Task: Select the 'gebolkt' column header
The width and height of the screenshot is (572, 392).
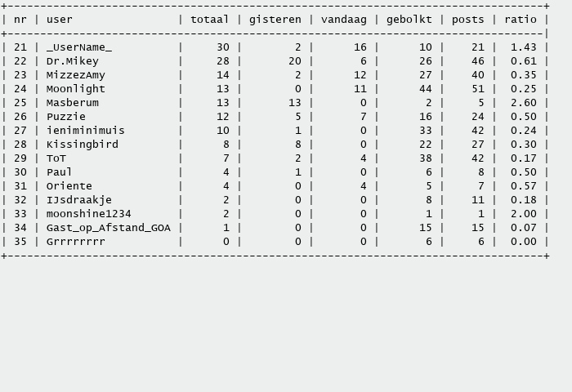Action: coord(409,20)
